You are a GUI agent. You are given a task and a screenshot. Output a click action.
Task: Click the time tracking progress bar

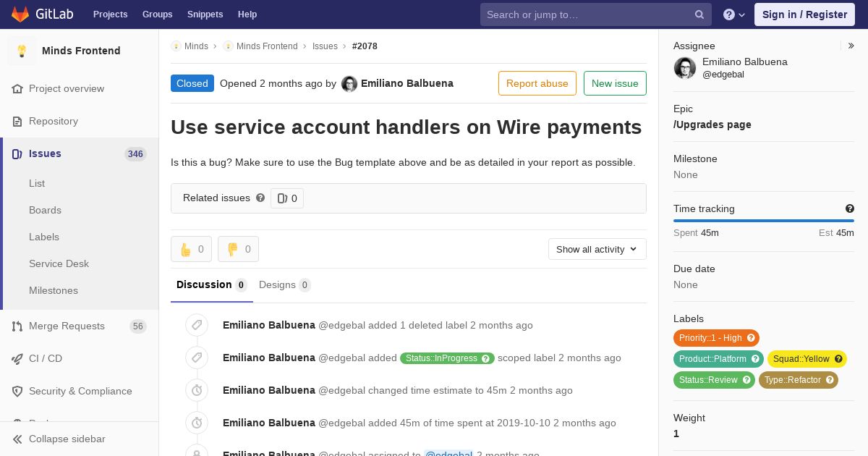764,221
